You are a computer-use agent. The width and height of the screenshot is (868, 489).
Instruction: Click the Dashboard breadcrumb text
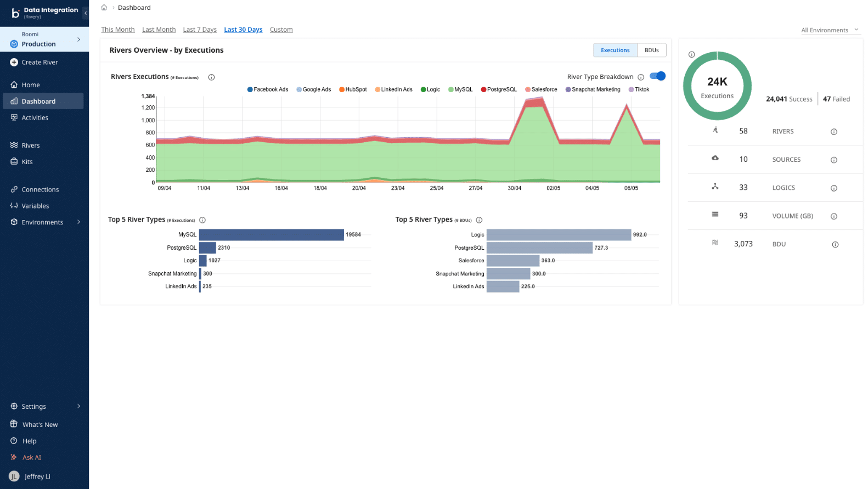pyautogui.click(x=134, y=8)
